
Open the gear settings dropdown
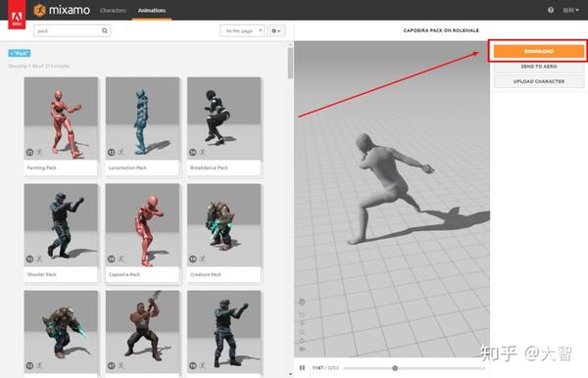[276, 30]
